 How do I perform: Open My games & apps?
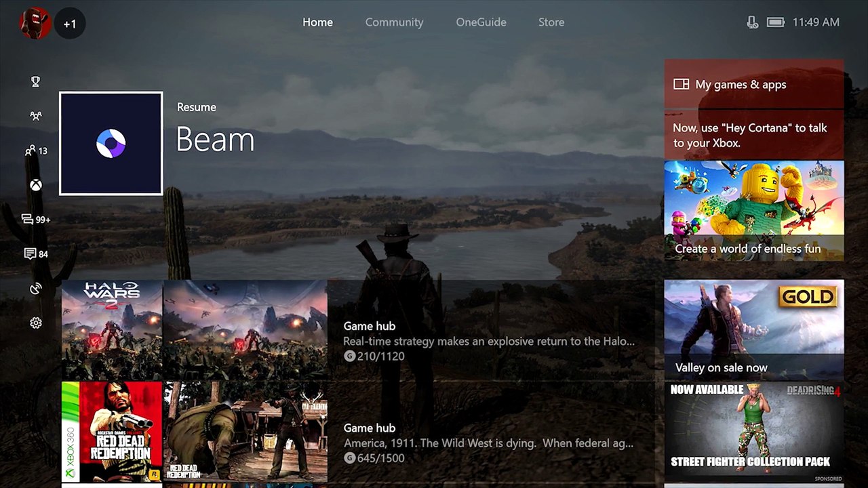coord(754,84)
